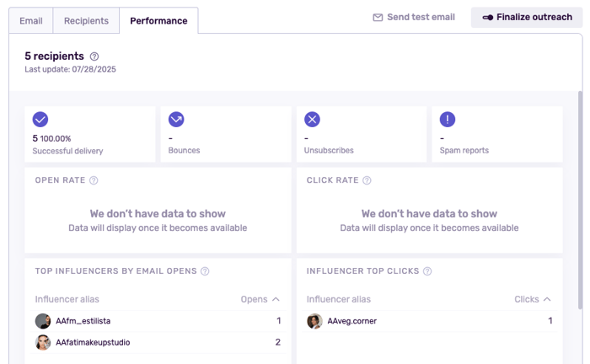Click help icon beside Top Influencers by Email Opens
The height and width of the screenshot is (364, 590).
[205, 271]
